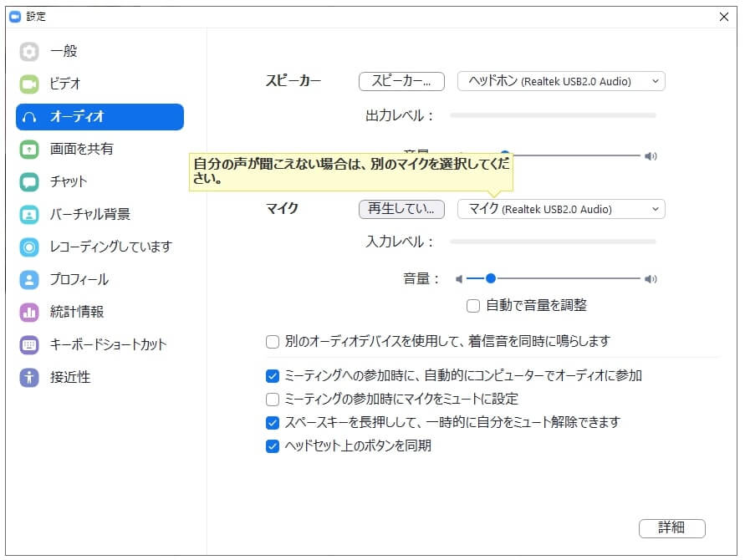Go to 画面を共有 settings

click(100, 149)
